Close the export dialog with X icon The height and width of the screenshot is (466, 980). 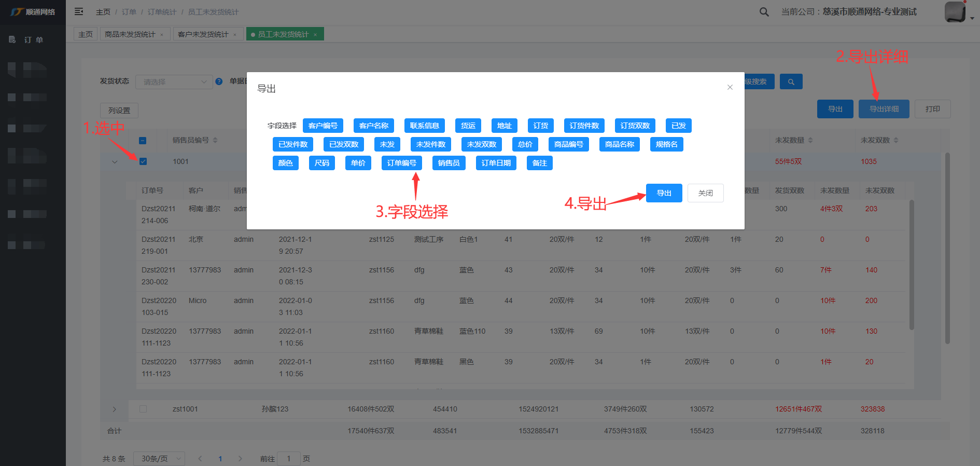[x=730, y=87]
